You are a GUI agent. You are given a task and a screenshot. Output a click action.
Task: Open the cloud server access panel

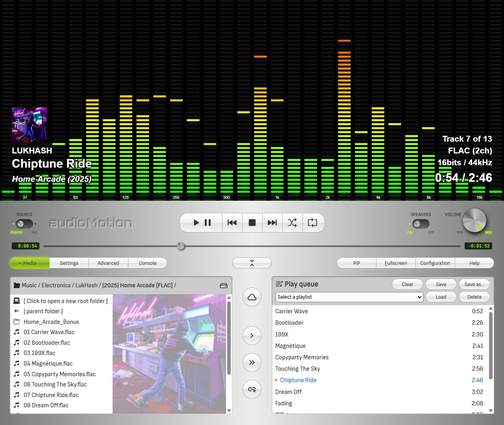(x=252, y=297)
